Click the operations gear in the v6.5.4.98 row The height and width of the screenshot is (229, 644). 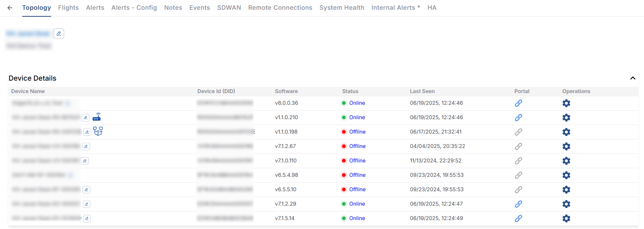pos(566,175)
